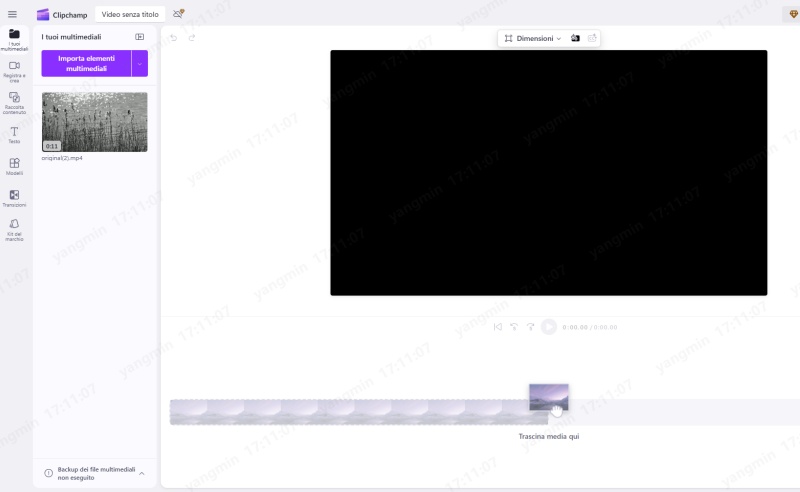Viewport: 800px width, 492px height.
Task: Edit the title 'Video senza titolo'
Action: coord(130,14)
